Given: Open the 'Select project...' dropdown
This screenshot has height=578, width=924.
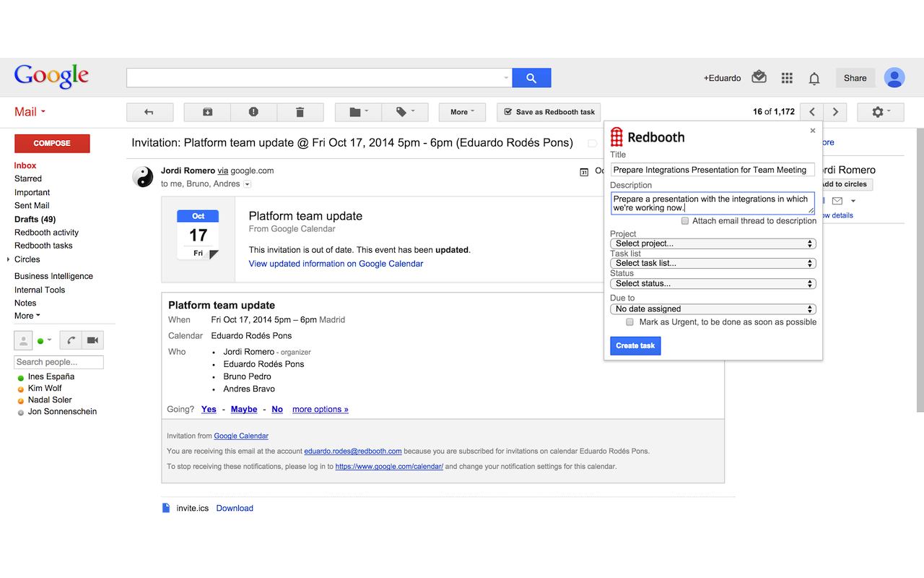Looking at the screenshot, I should (712, 243).
